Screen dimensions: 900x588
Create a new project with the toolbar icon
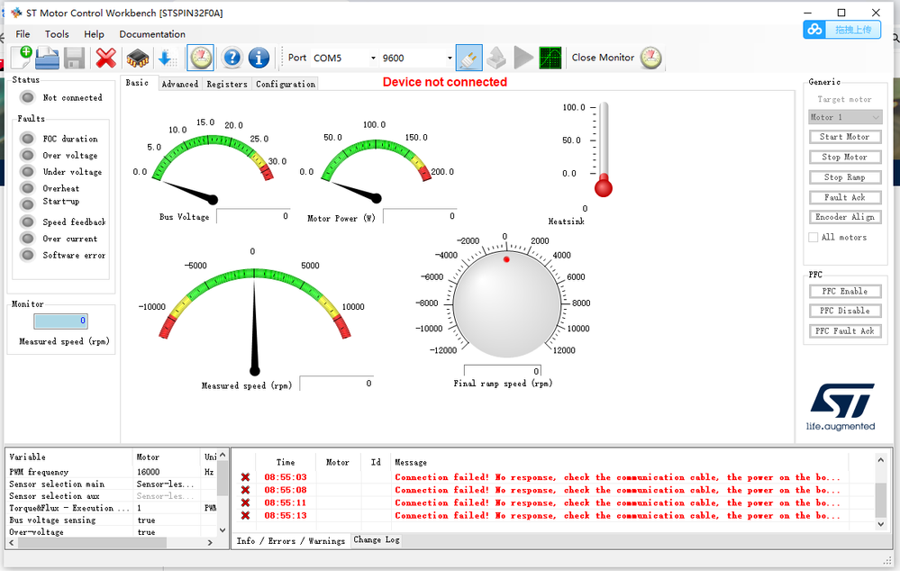pyautogui.click(x=22, y=58)
